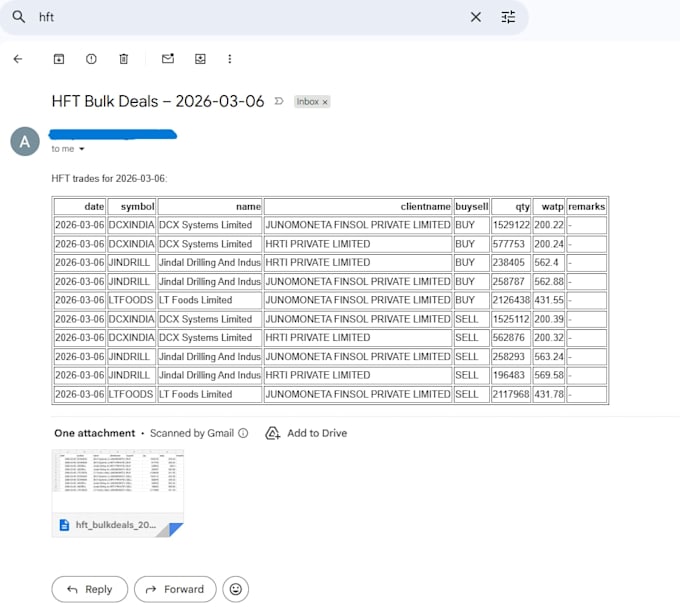Open the more options three-dot menu
The image size is (680, 612).
[230, 59]
